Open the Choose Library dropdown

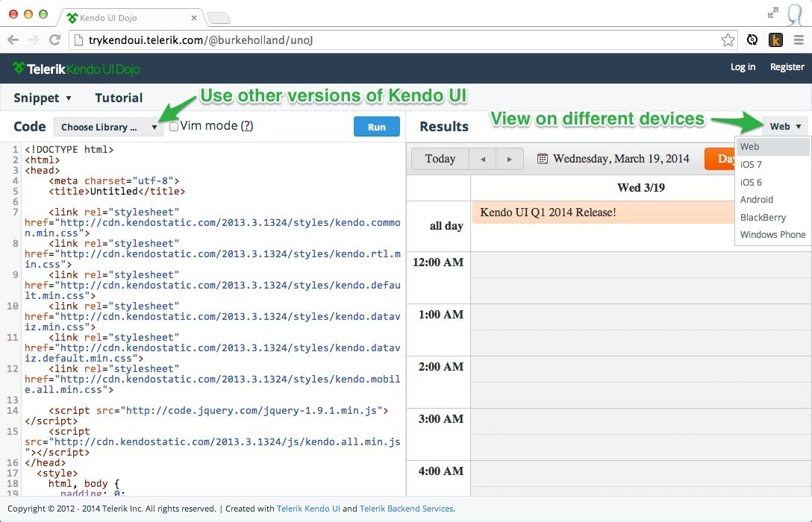(x=109, y=127)
